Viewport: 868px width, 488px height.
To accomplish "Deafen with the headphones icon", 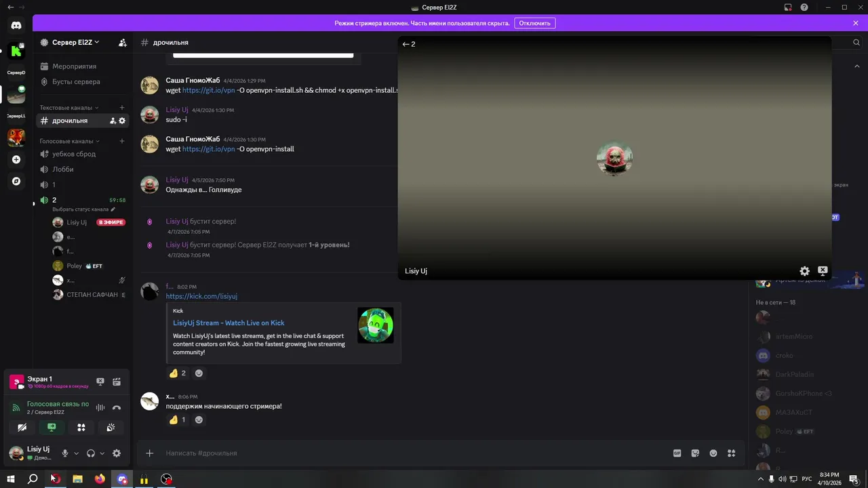I will click(91, 453).
